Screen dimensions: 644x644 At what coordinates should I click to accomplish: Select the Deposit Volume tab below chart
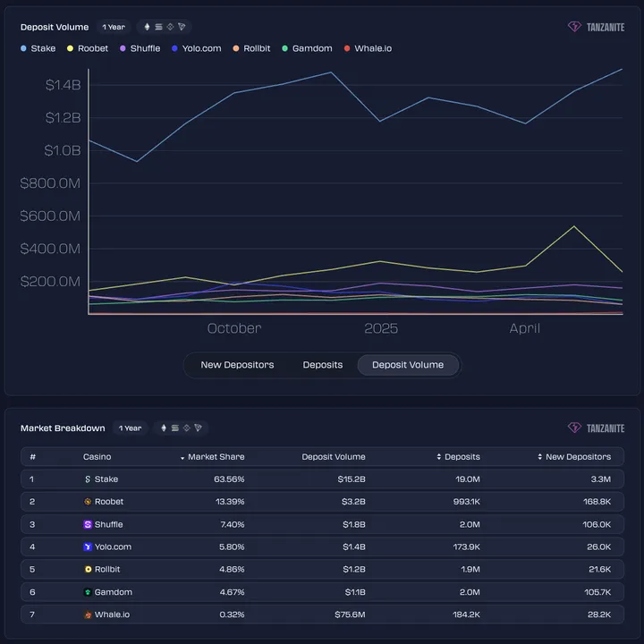[x=408, y=365]
